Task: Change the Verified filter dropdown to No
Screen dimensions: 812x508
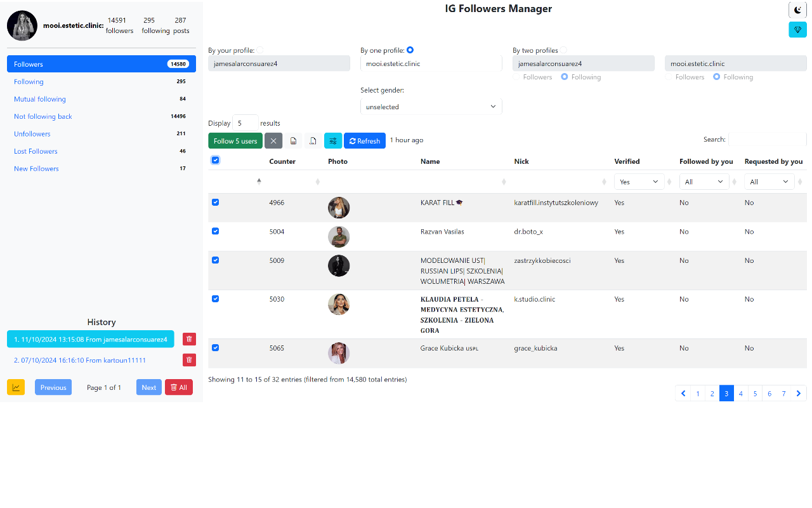Action: point(639,181)
